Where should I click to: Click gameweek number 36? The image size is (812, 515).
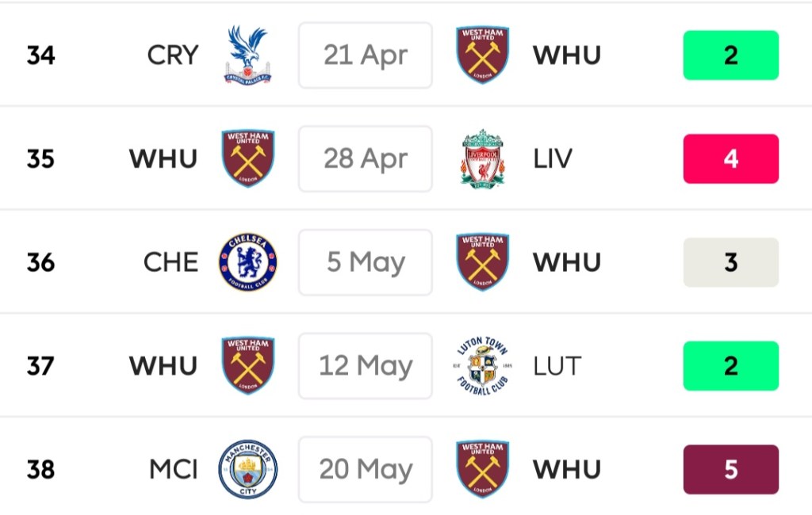tap(40, 262)
